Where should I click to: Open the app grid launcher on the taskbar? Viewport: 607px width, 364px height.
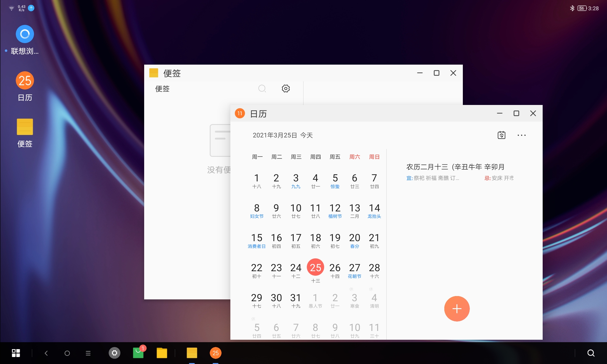pos(16,353)
